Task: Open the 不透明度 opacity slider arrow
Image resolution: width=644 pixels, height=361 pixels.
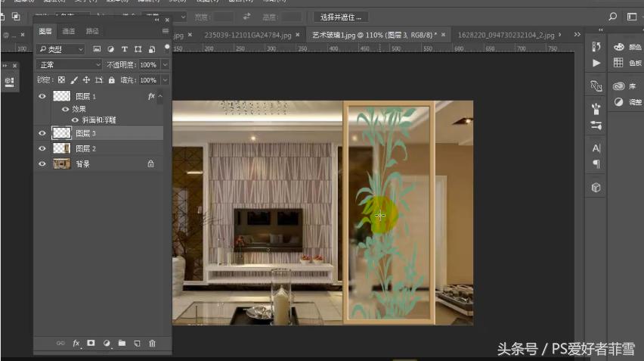Action: (165, 64)
